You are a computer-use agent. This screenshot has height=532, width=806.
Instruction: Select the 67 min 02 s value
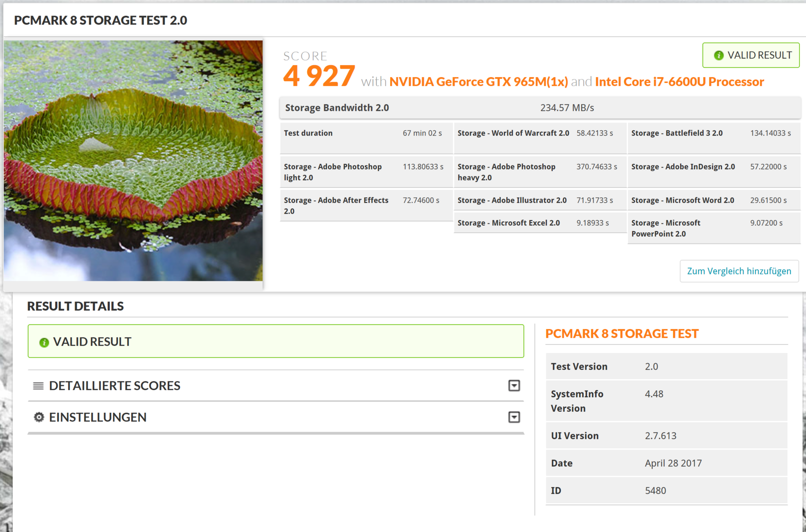(422, 133)
